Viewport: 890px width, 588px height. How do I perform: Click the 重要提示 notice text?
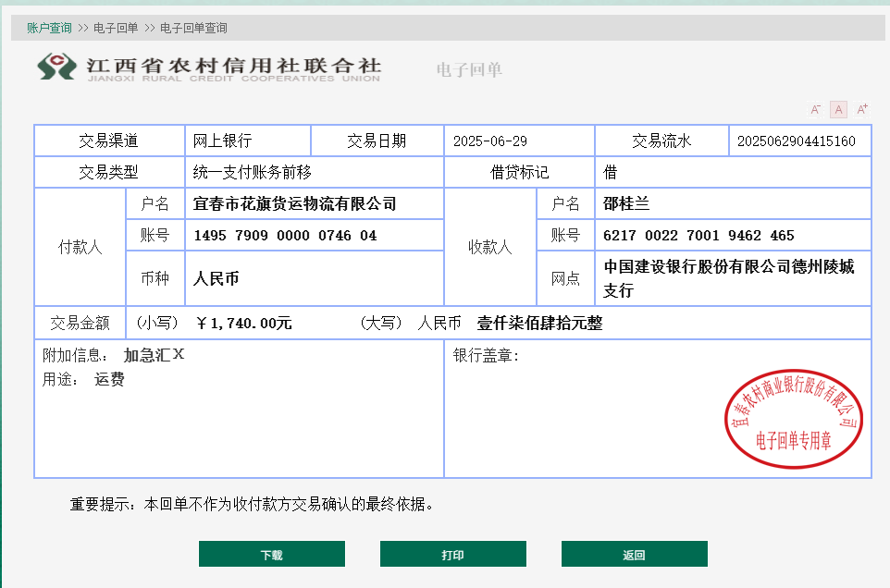tap(252, 504)
